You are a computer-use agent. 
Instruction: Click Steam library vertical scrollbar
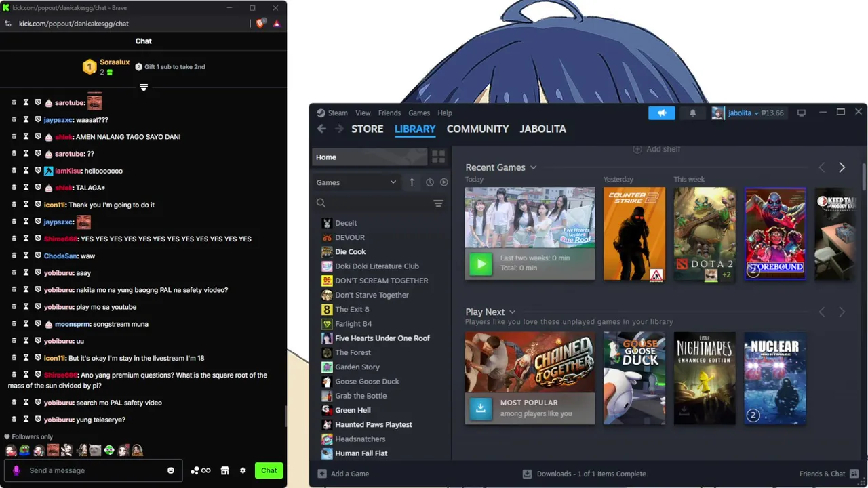(x=863, y=178)
